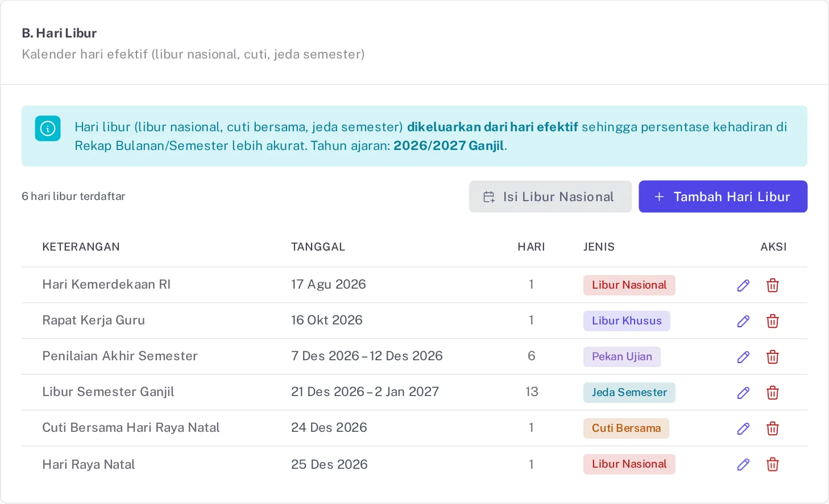Click the Pekan Ujian badge
829x504 pixels.
tap(622, 357)
